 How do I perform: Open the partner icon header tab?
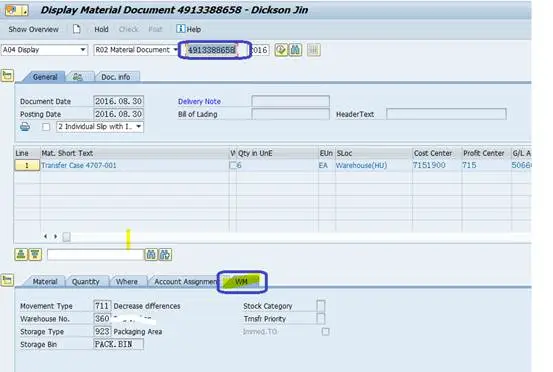[78, 77]
